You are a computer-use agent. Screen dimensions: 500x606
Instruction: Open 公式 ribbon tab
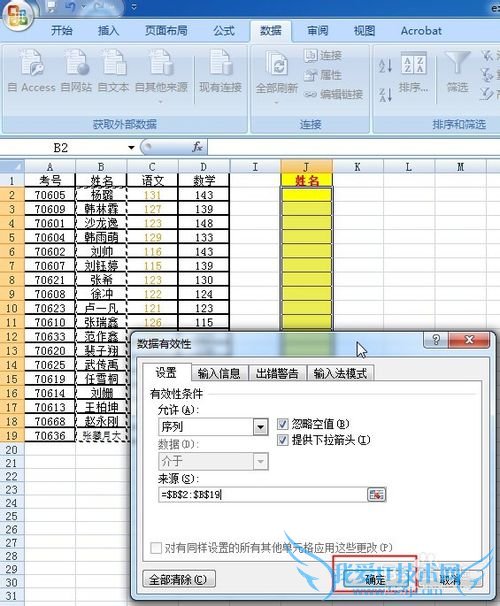coord(224,31)
